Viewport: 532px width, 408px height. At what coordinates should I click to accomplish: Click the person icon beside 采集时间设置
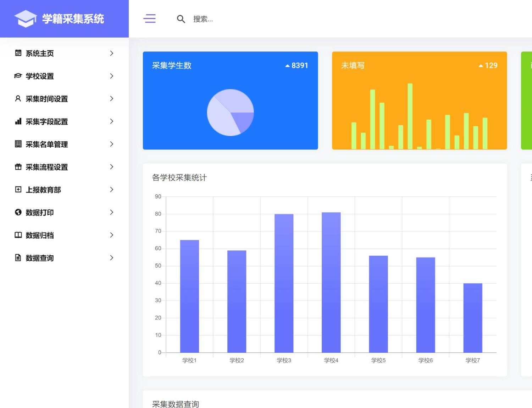pyautogui.click(x=18, y=99)
